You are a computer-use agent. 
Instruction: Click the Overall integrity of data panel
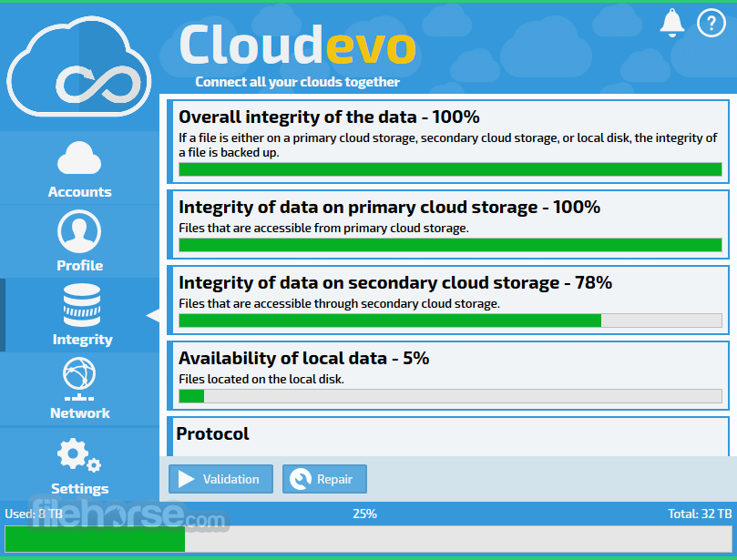pyautogui.click(x=448, y=141)
